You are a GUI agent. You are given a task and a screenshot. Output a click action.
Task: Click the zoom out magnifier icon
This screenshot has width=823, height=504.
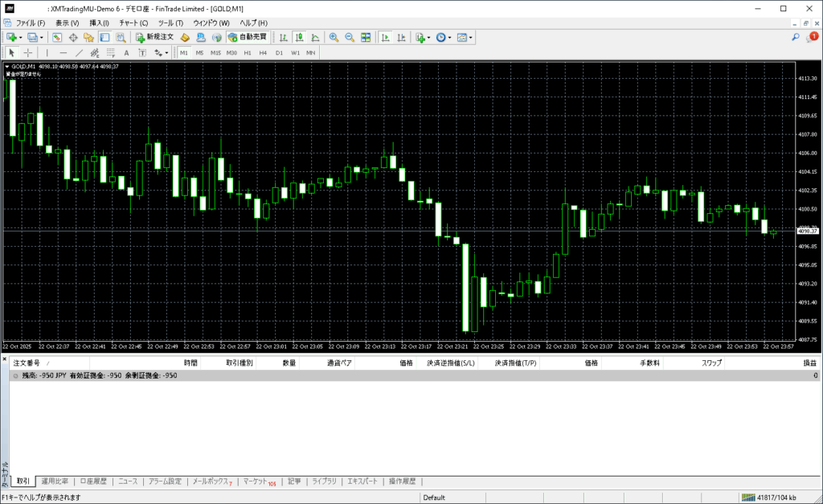(350, 37)
